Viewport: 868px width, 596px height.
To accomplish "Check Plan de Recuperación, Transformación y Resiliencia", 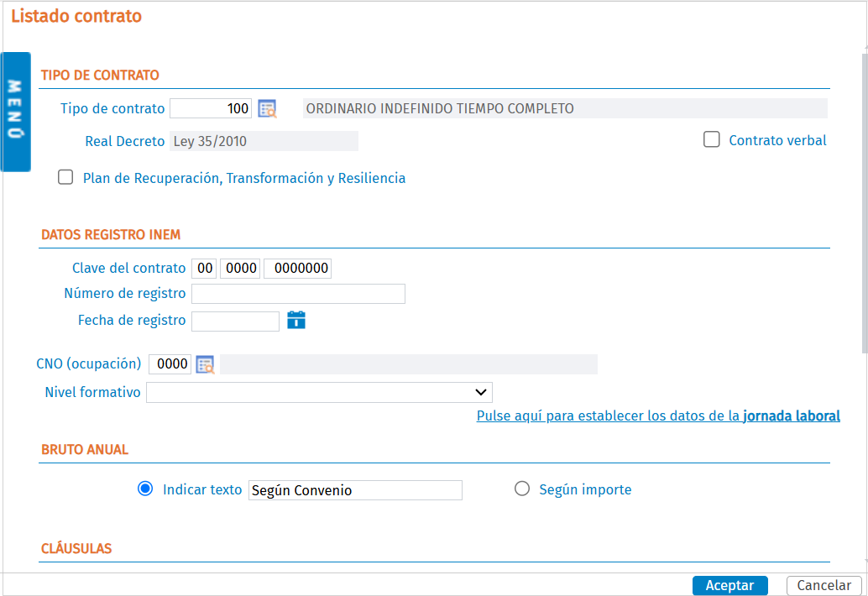I will (65, 177).
